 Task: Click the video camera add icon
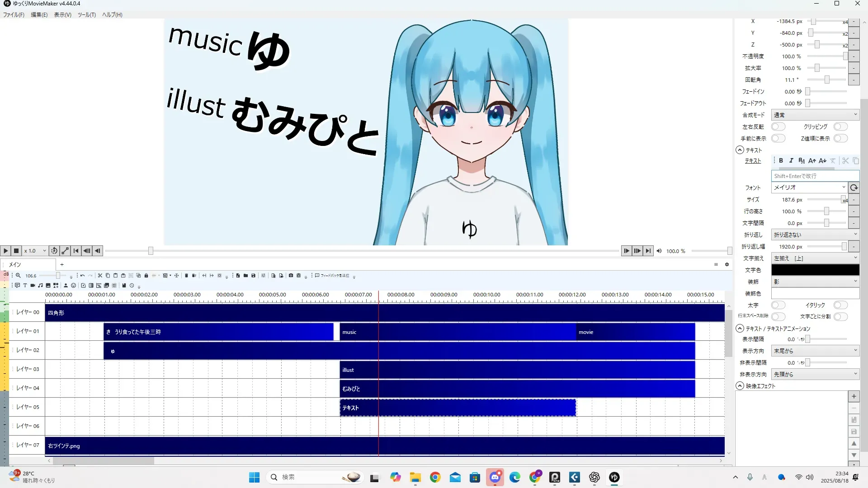coord(33,286)
